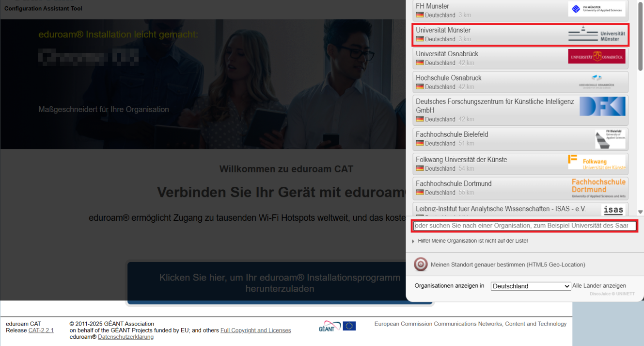The height and width of the screenshot is (346, 644).
Task: Click the isas logo
Action: pos(613,210)
